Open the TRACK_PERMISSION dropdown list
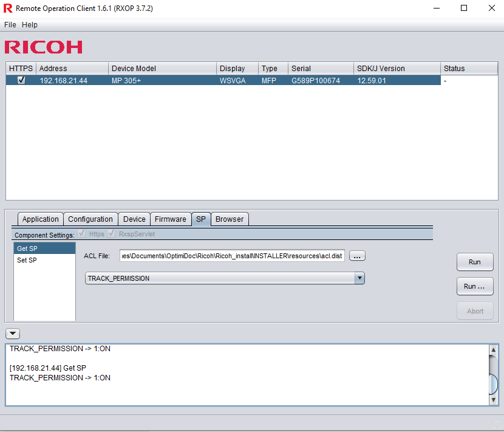The image size is (504, 432). pos(359,278)
